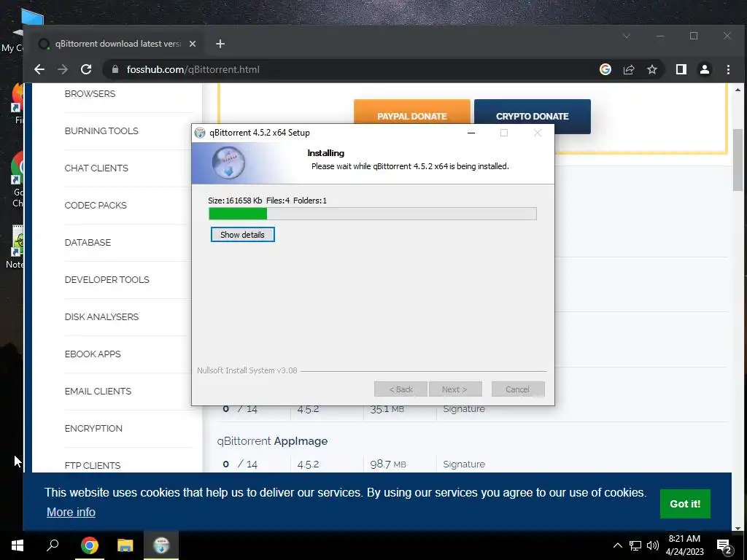Image resolution: width=747 pixels, height=560 pixels.
Task: Click the disabled Back button in setup
Action: [400, 389]
